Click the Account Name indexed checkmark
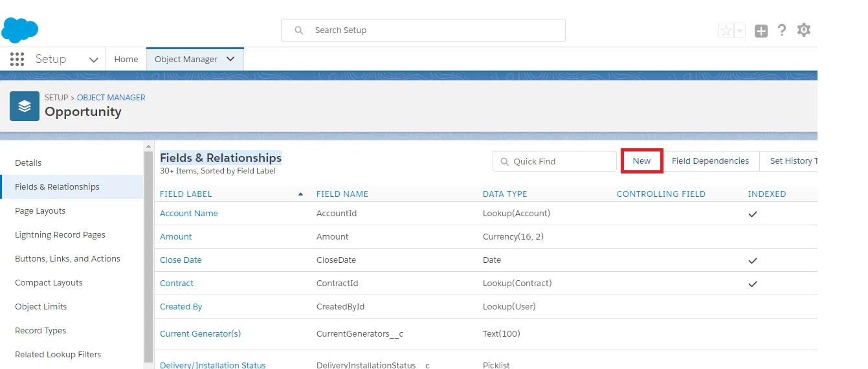Screen dimensions: 868x369 click(x=753, y=214)
